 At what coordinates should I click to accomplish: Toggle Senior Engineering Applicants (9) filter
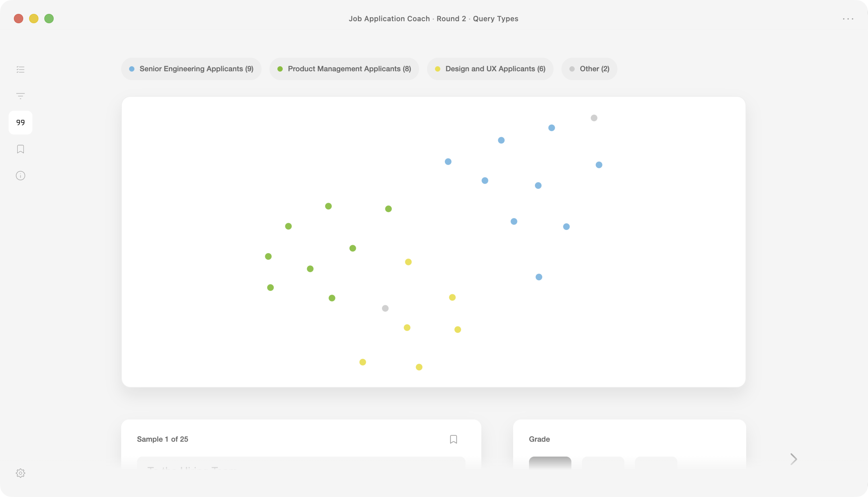point(191,69)
